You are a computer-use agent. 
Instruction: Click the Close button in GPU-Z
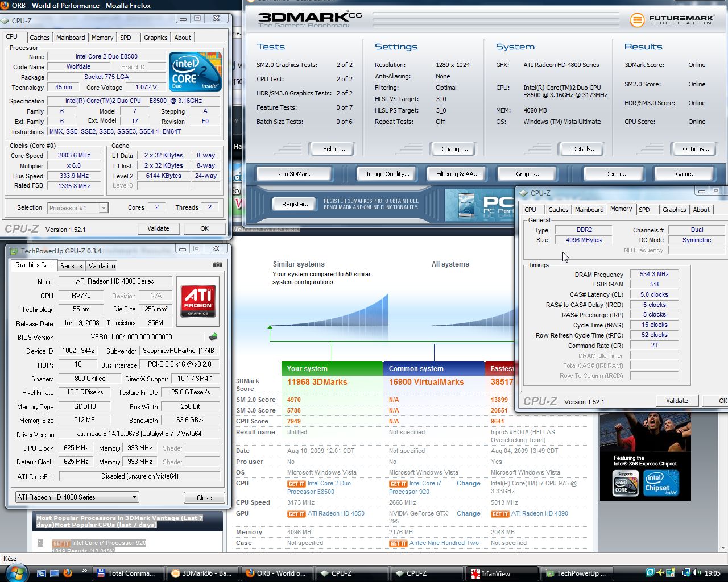pyautogui.click(x=204, y=497)
